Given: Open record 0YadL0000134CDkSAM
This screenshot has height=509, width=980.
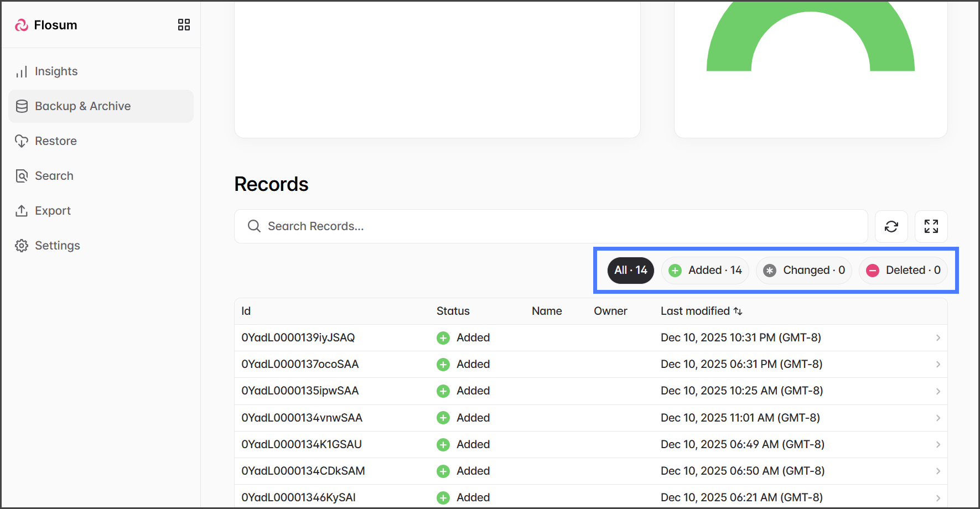Looking at the screenshot, I should click(303, 471).
